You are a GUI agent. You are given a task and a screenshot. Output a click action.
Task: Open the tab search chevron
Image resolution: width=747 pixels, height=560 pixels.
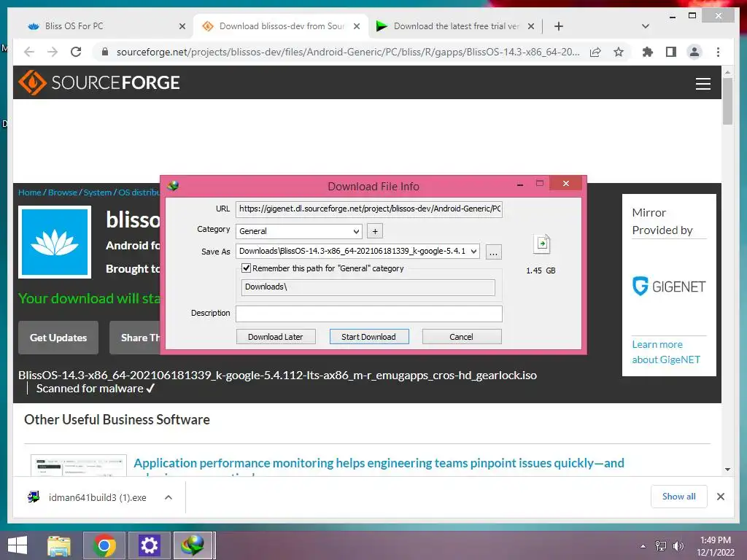(x=646, y=26)
